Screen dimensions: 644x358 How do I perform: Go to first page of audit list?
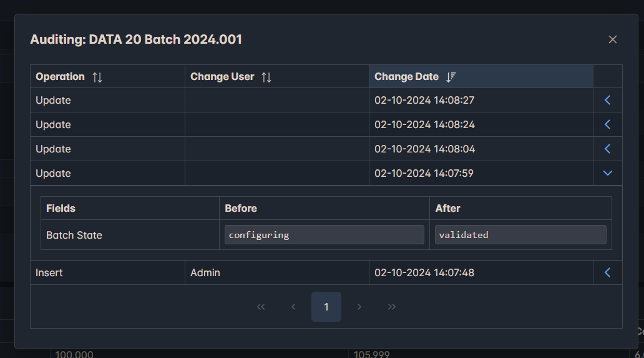[x=261, y=307]
